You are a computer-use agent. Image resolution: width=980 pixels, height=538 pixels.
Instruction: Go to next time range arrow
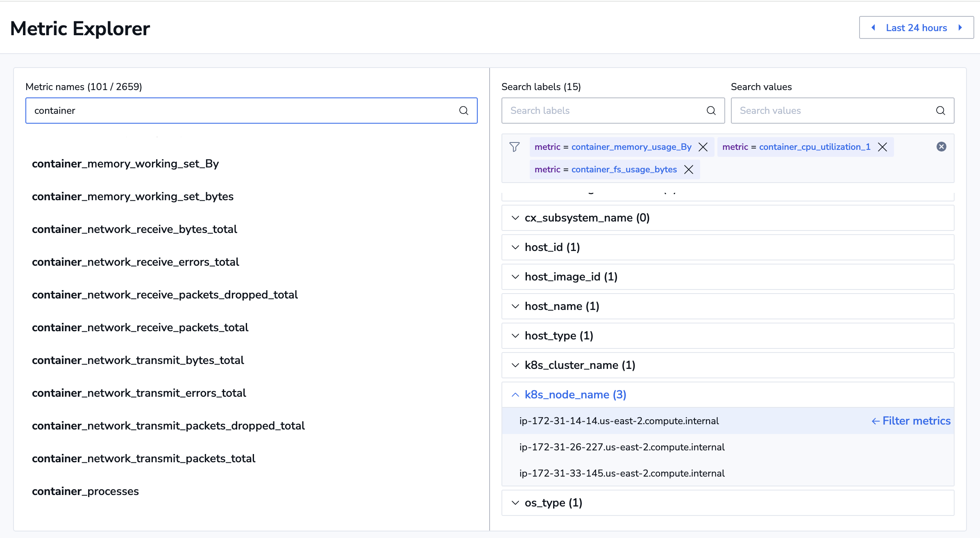pyautogui.click(x=960, y=28)
